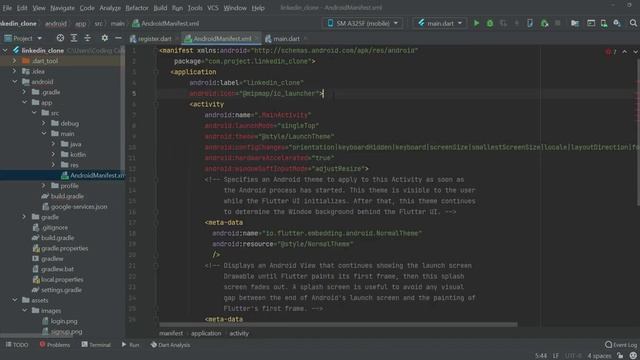Image resolution: width=640 pixels, height=360 pixels.
Task: Click Collapse All in Project panel
Action: tap(87, 38)
